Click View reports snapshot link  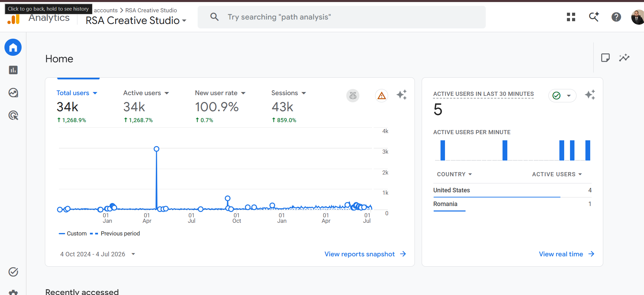click(365, 254)
